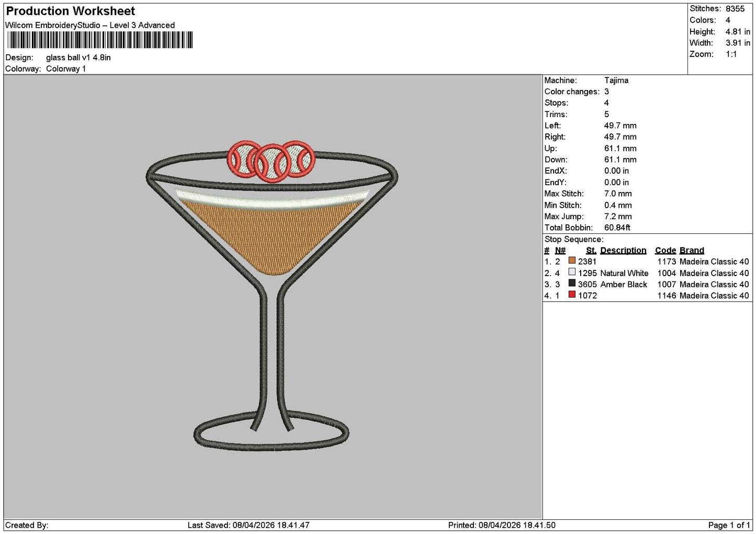The image size is (756, 534).
Task: Click 'Page 1 of 1' in footer
Action: [x=729, y=525]
